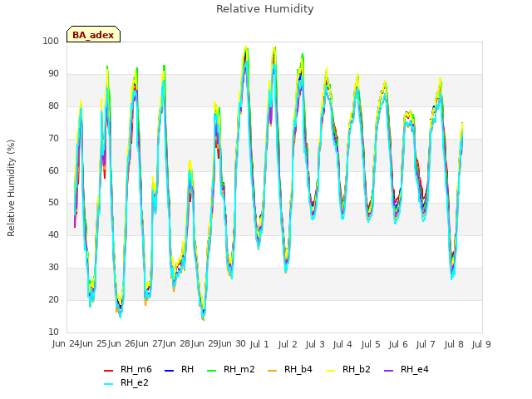
Task: Click the cyan RH_e2 color swatch
Action: (x=109, y=384)
